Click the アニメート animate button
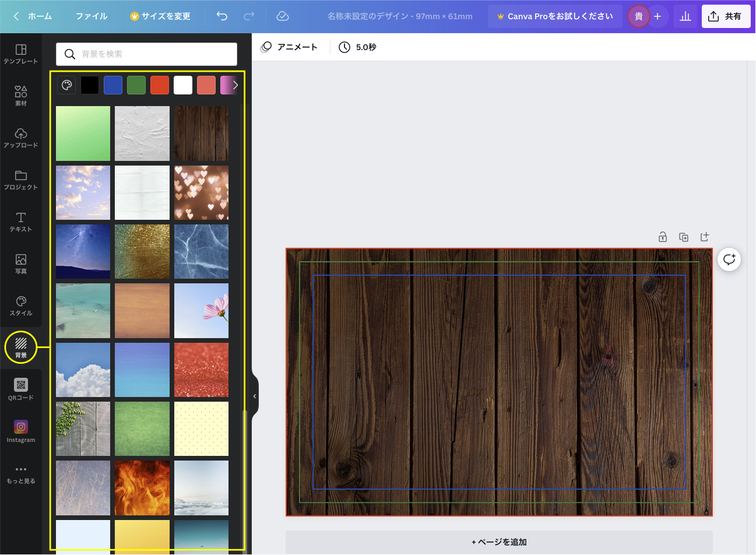 [x=289, y=47]
